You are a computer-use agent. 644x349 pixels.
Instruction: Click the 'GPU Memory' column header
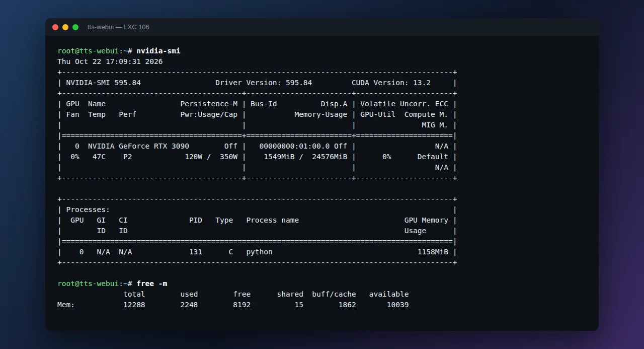[x=426, y=220]
